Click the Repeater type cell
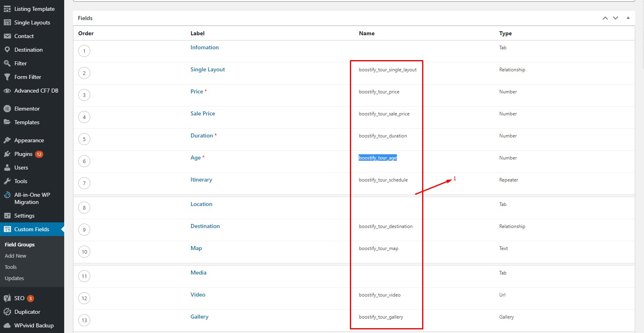Viewport: 644px width, 333px height. [509, 180]
